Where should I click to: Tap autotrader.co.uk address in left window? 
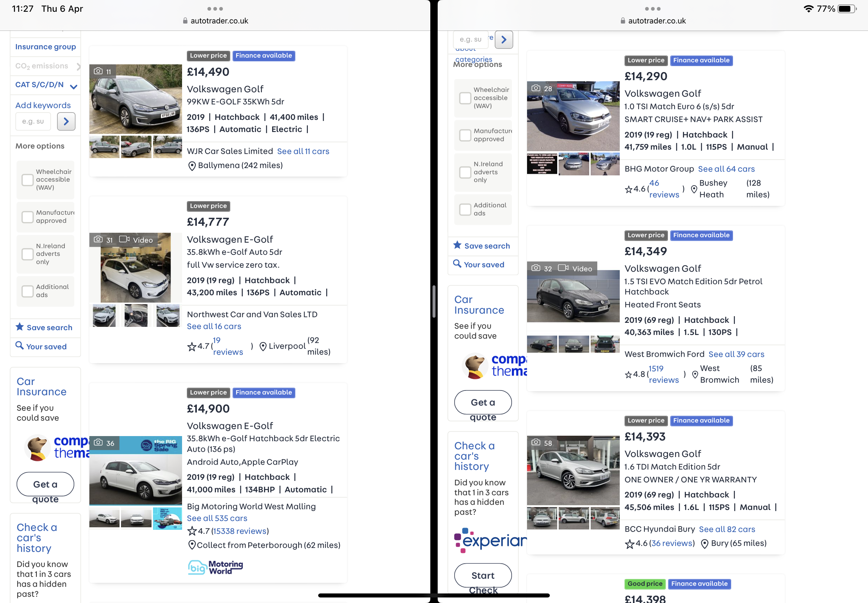click(219, 21)
